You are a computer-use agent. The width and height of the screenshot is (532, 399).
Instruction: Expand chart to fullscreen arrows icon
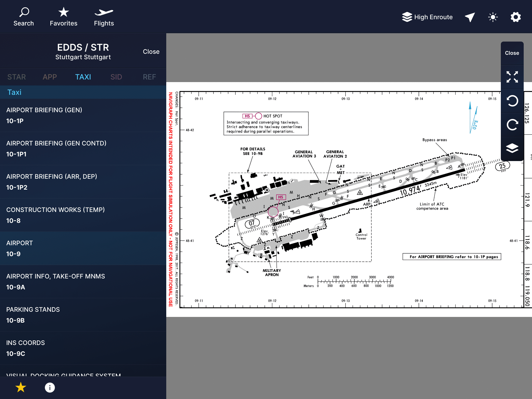click(x=512, y=77)
